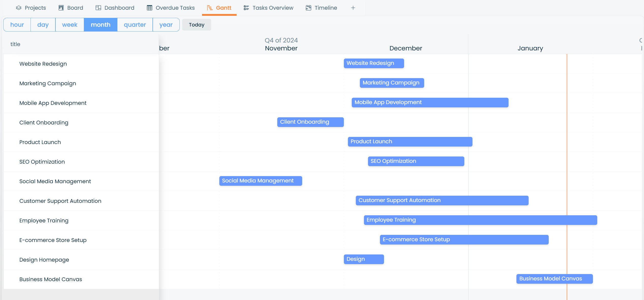The image size is (644, 300).
Task: Open the Overdue Tasks tab
Action: [x=171, y=8]
